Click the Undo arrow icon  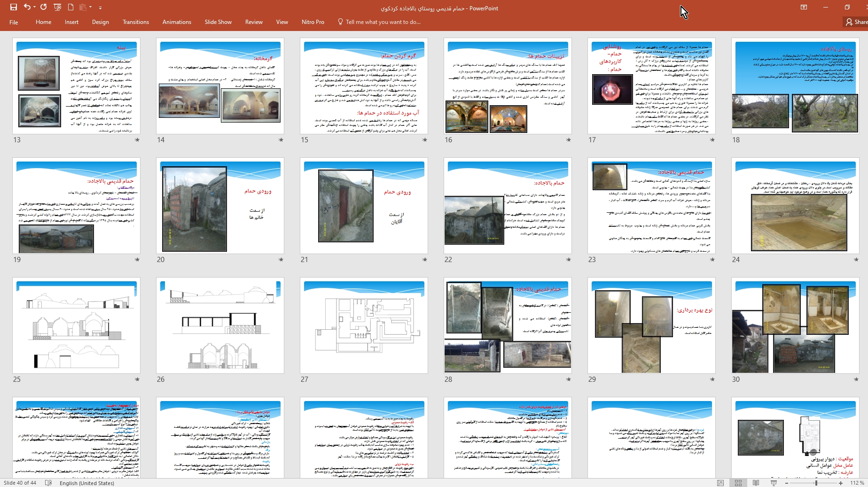[27, 7]
